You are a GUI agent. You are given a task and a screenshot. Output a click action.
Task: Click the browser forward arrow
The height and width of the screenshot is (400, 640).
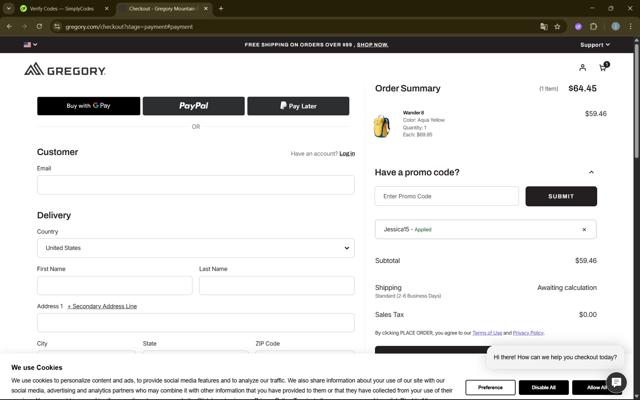click(x=24, y=27)
